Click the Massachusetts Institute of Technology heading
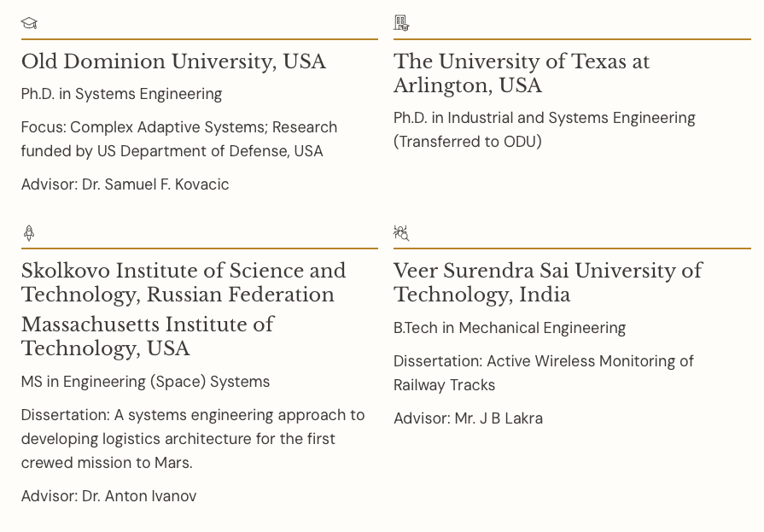 click(x=147, y=336)
